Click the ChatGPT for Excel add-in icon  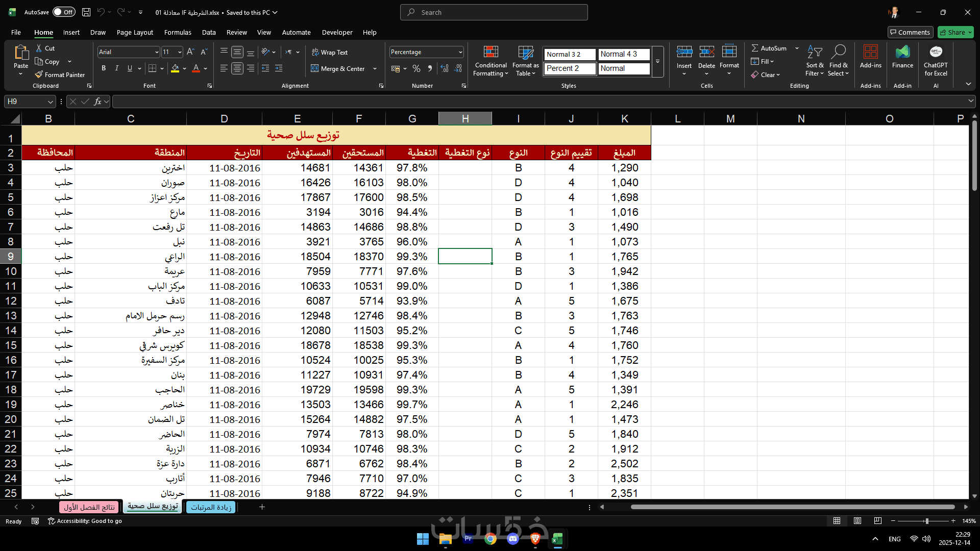tap(936, 52)
